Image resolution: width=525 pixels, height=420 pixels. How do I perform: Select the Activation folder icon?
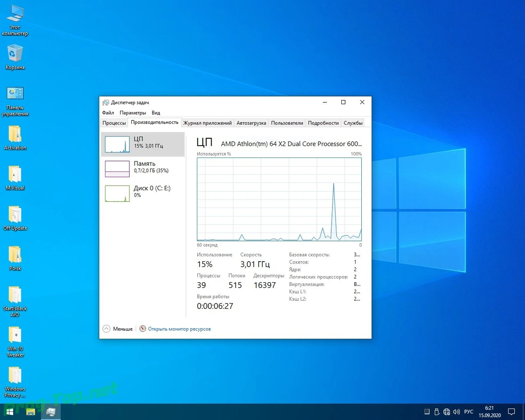coord(15,138)
